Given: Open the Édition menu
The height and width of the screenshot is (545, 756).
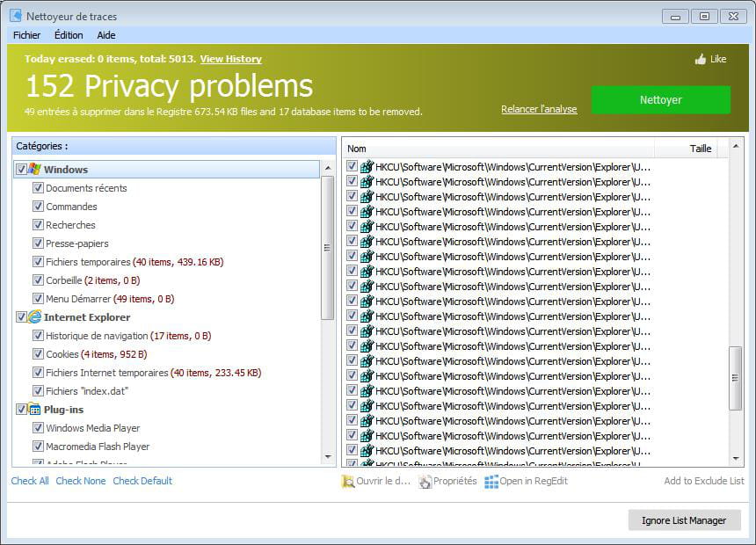Looking at the screenshot, I should [x=69, y=35].
